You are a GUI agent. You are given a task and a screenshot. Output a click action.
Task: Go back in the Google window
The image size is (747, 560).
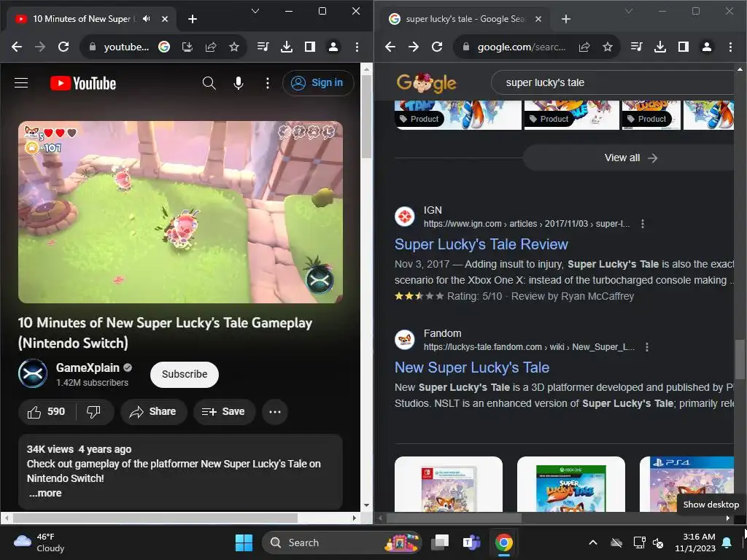(390, 47)
